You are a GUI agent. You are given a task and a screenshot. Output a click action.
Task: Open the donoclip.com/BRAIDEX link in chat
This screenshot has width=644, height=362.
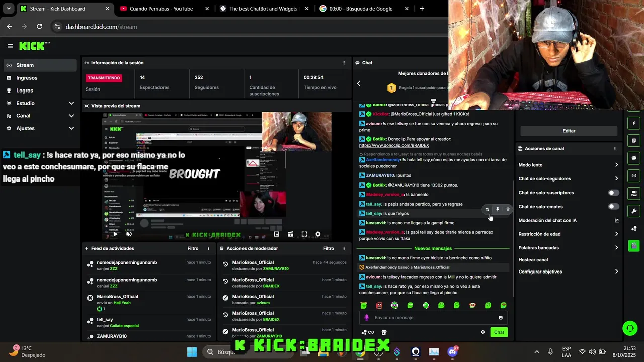[394, 145]
